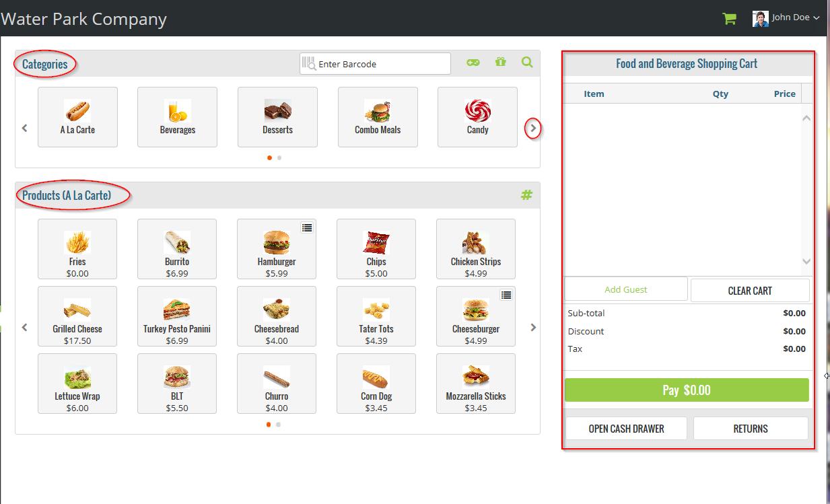The image size is (830, 504).
Task: Open Cheeseburger's list options icon
Action: pyautogui.click(x=506, y=295)
